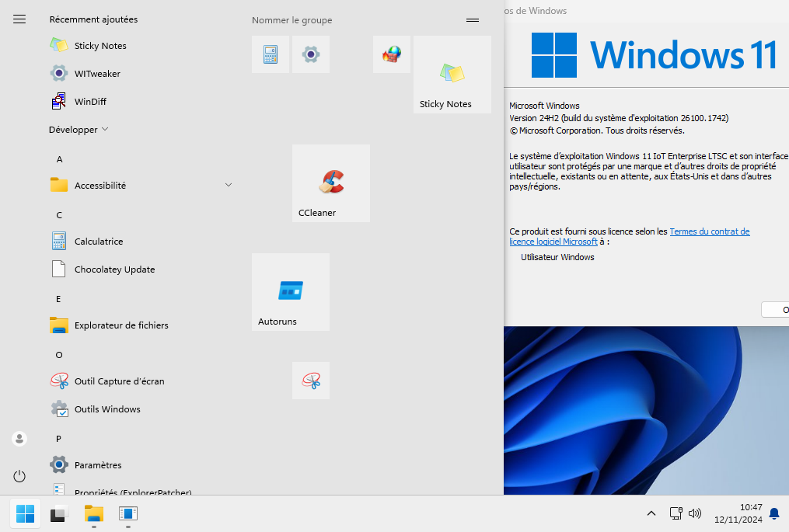
Task: Switch to the winver app on taskbar
Action: [127, 513]
